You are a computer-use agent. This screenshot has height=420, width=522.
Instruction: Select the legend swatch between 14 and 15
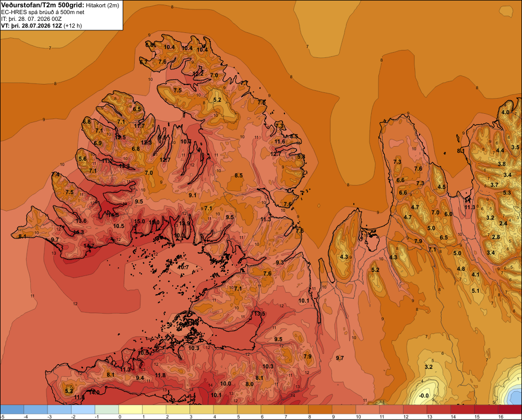point(462,410)
